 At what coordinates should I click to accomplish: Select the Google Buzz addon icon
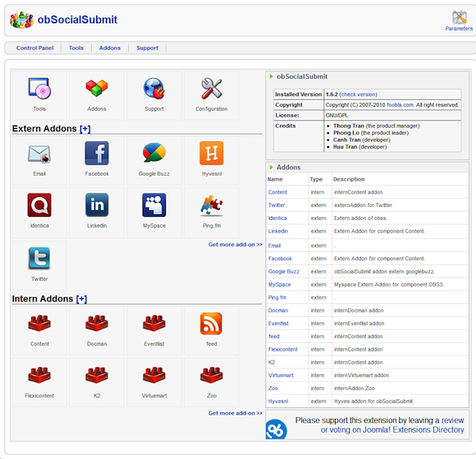point(154,153)
